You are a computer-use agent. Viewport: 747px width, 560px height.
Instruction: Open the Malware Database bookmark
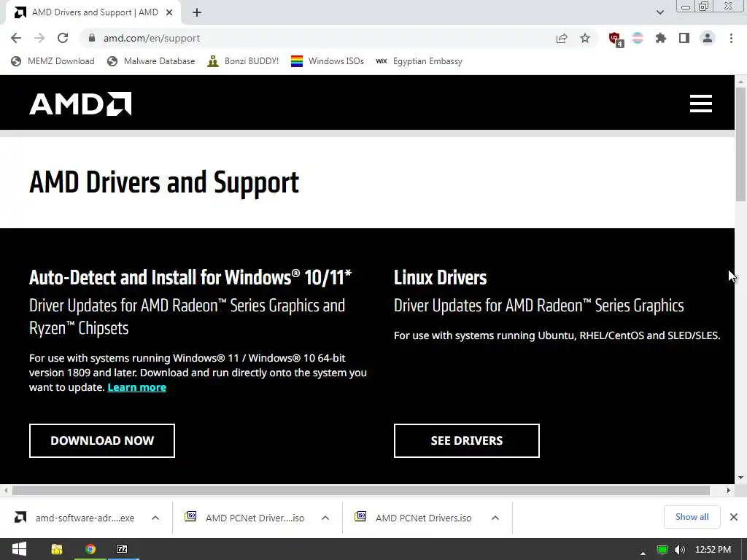pos(151,61)
